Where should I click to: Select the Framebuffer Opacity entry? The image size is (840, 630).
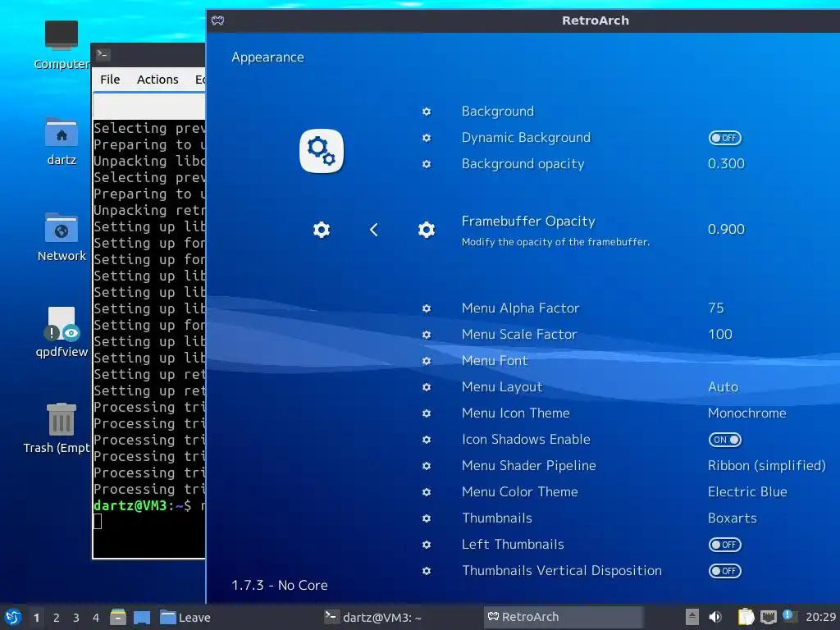[x=528, y=221]
